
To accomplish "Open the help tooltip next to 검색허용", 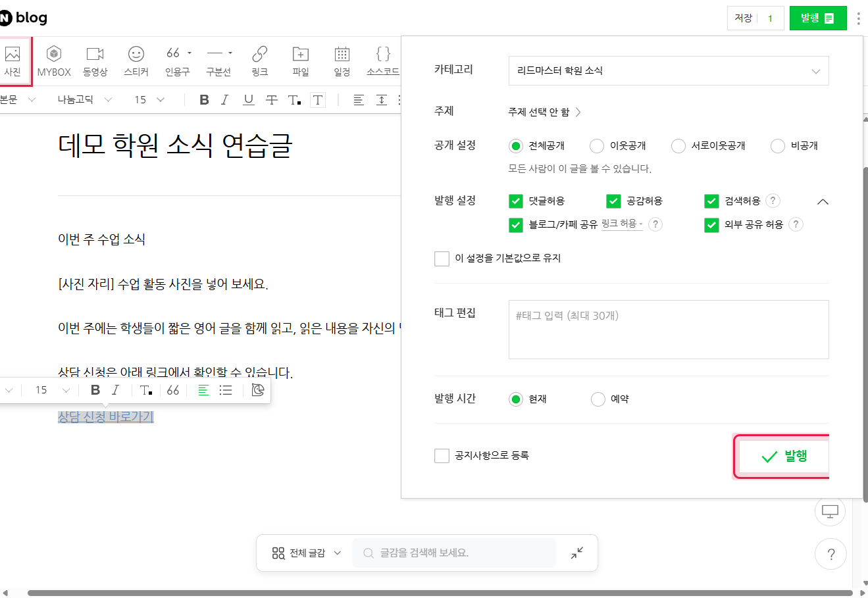I will tap(773, 201).
